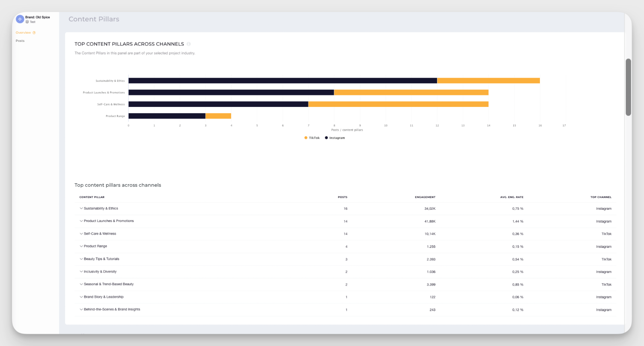Viewport: 644px width, 346px height.
Task: Click the Instagram bar for Product Range
Action: point(167,116)
